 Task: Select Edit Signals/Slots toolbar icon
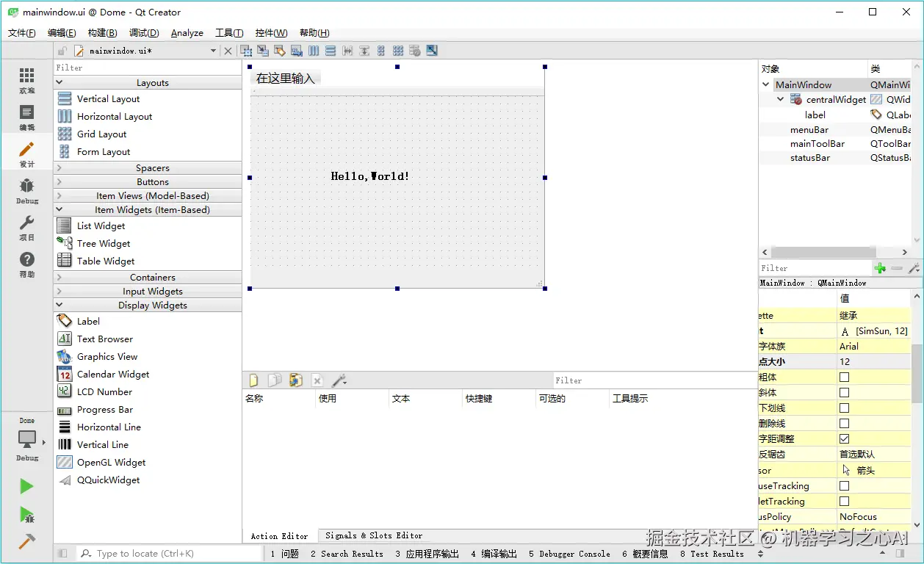pyautogui.click(x=263, y=51)
